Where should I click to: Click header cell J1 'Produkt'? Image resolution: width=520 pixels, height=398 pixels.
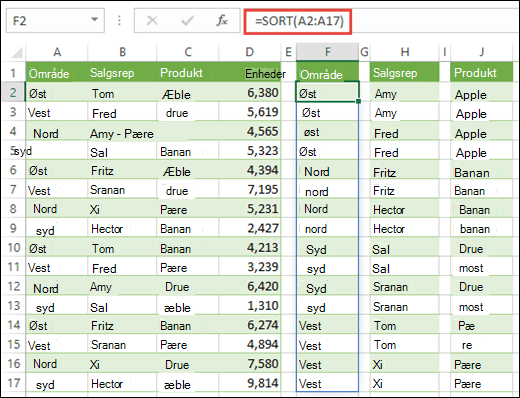point(482,72)
